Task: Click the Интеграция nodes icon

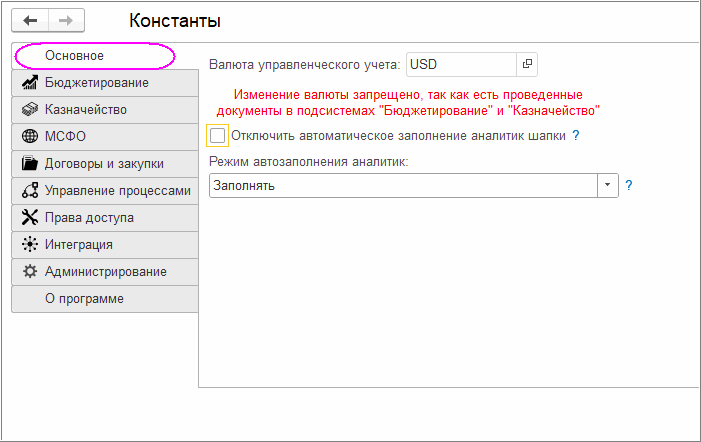Action: coord(29,245)
